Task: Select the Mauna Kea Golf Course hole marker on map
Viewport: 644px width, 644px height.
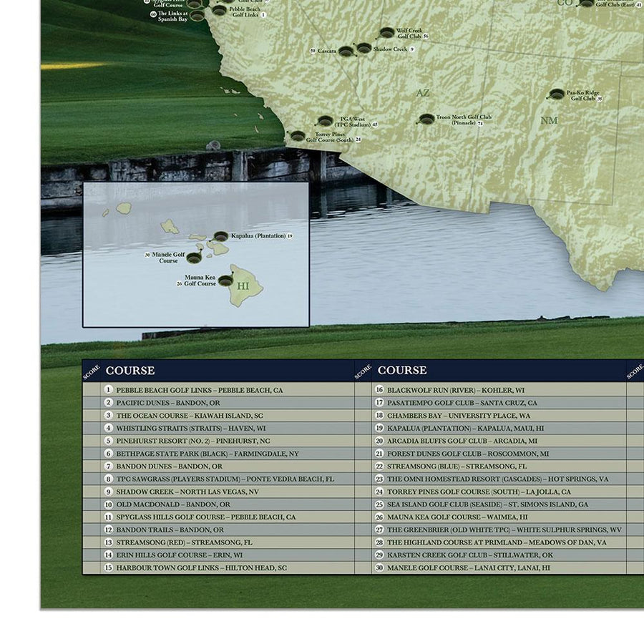Action: [x=225, y=281]
